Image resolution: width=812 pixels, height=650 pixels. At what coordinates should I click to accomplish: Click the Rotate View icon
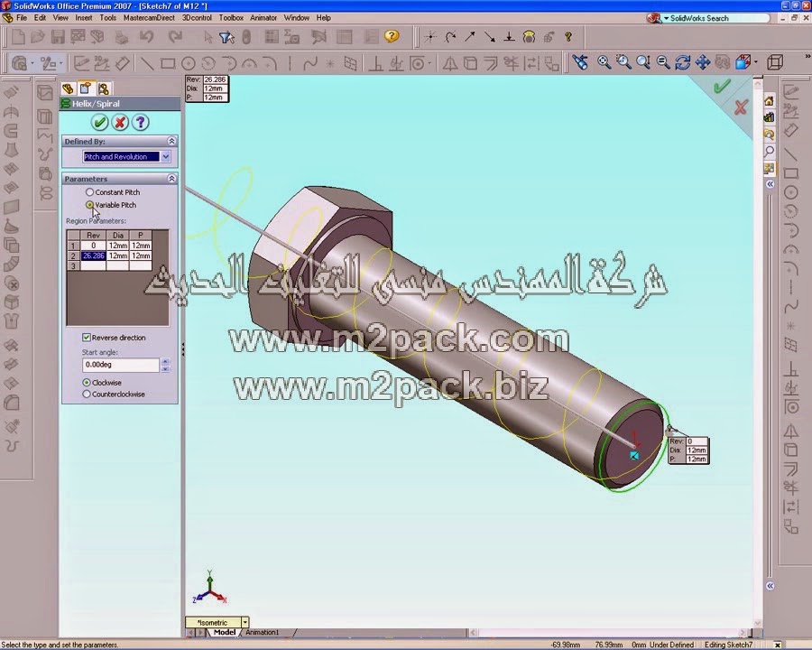point(683,62)
